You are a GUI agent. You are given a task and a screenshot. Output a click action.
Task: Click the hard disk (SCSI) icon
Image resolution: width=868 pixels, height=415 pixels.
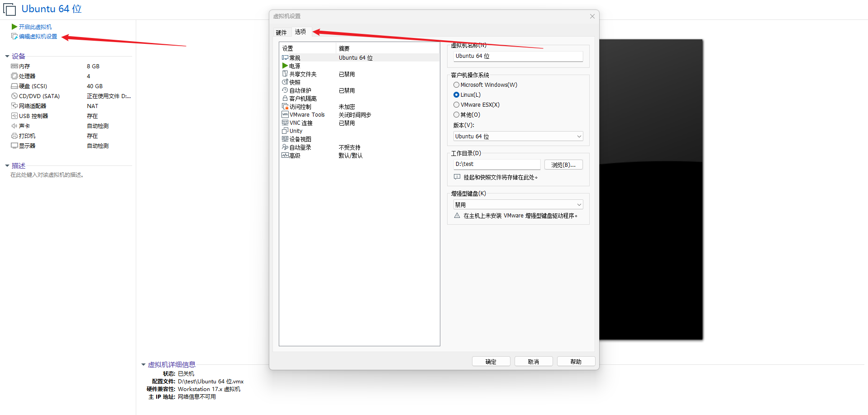(x=14, y=86)
